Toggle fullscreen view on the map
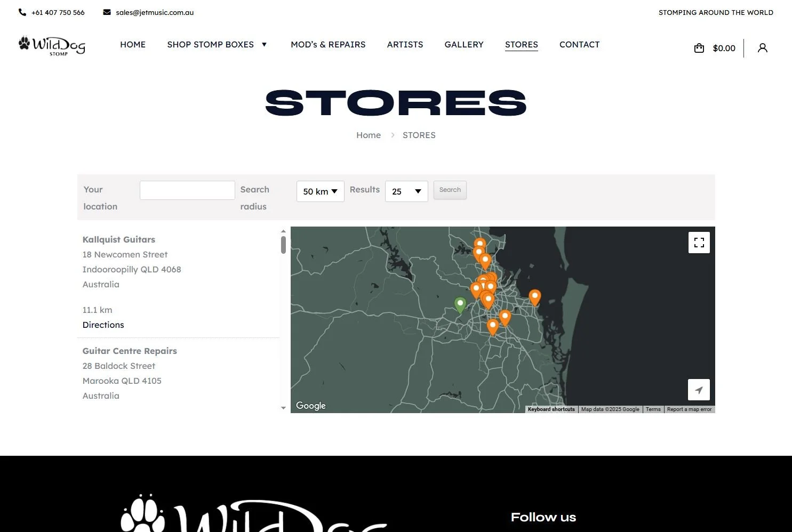This screenshot has width=792, height=532. pyautogui.click(x=699, y=243)
